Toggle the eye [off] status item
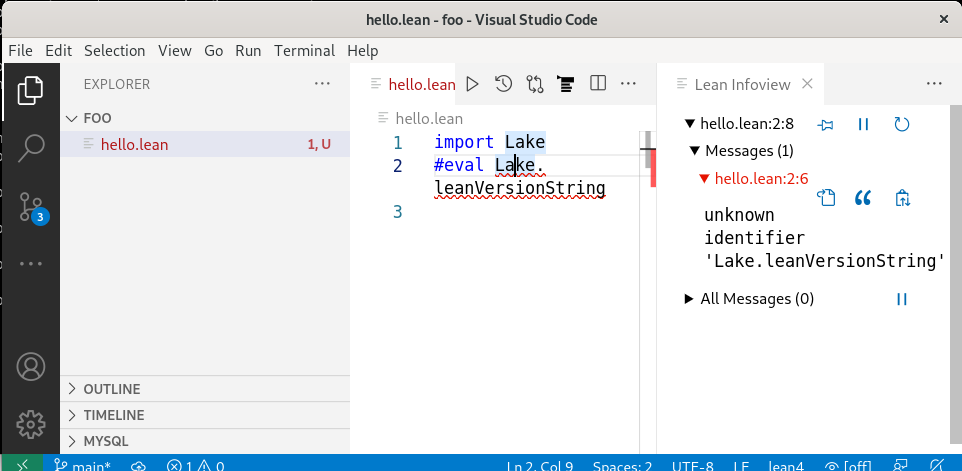 [849, 465]
